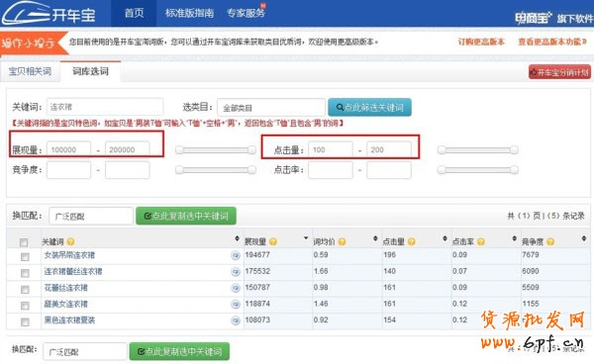The height and width of the screenshot is (364, 594).
Task: Focus the 点击率 minimum input field
Action: [331, 170]
